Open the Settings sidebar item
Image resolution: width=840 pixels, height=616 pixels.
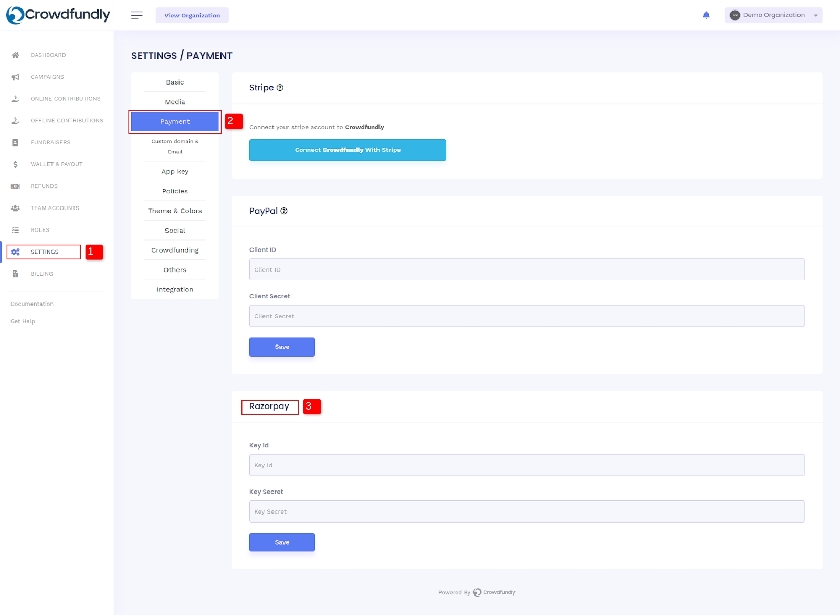click(45, 252)
